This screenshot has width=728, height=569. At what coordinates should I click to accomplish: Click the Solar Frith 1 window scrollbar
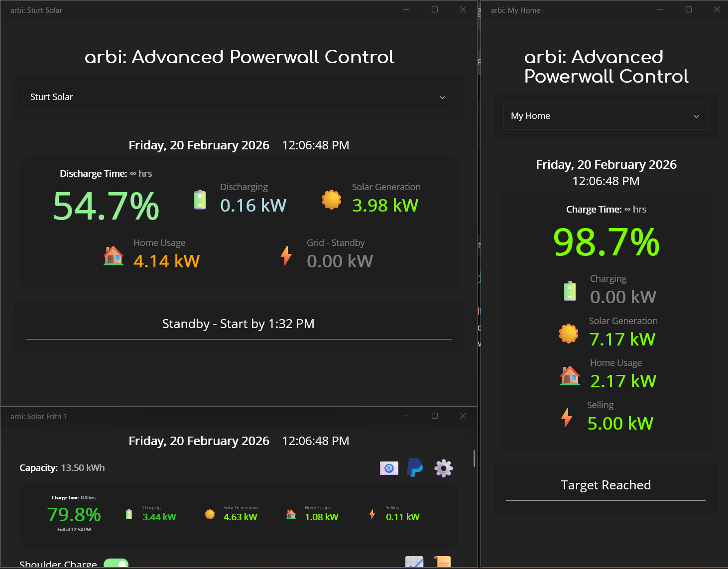474,458
